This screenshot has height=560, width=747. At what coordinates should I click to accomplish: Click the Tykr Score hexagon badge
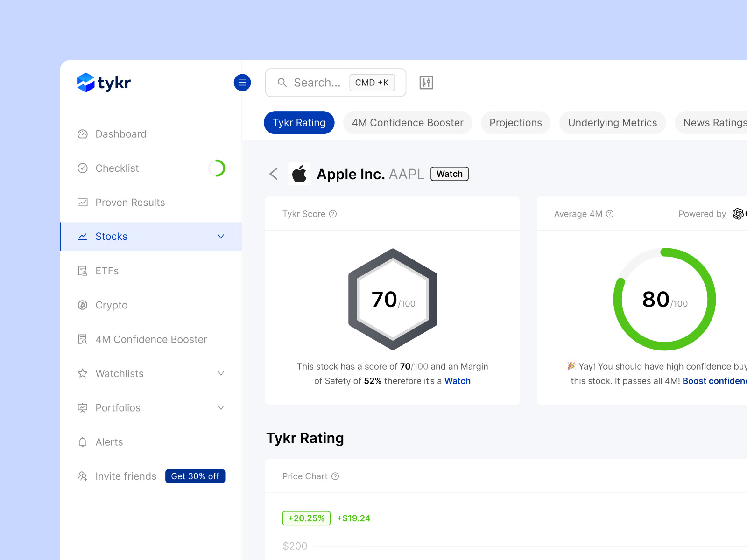[393, 299]
